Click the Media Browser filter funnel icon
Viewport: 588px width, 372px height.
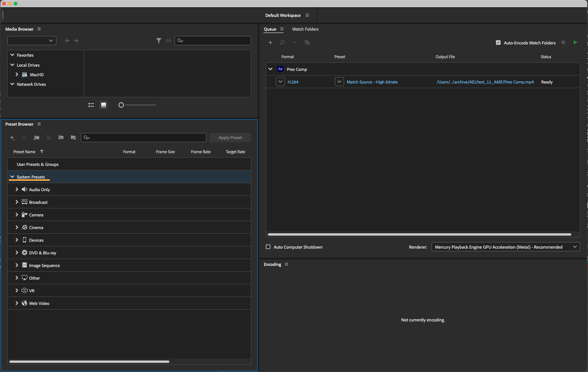tap(158, 41)
